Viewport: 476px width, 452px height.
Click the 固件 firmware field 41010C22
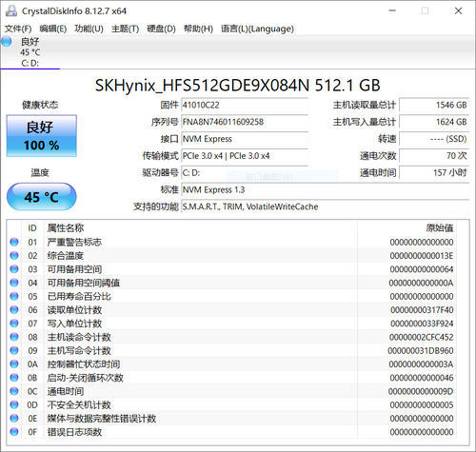pos(245,105)
